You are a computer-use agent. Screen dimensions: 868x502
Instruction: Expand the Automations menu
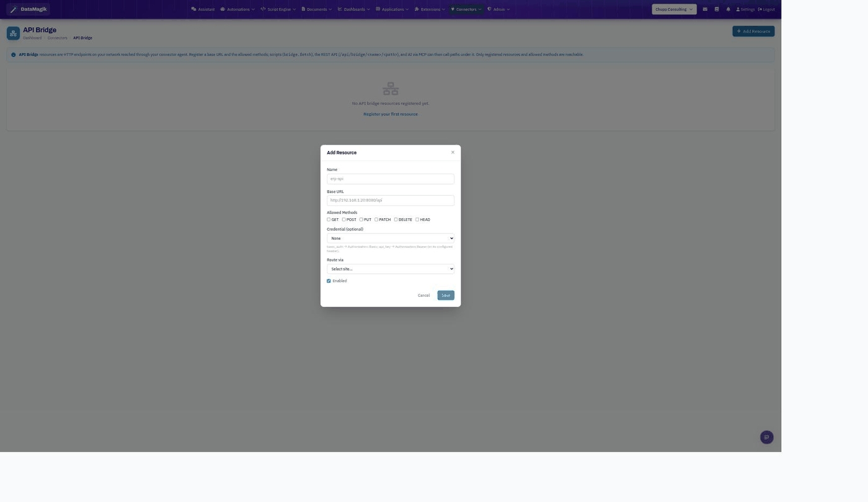click(x=237, y=9)
